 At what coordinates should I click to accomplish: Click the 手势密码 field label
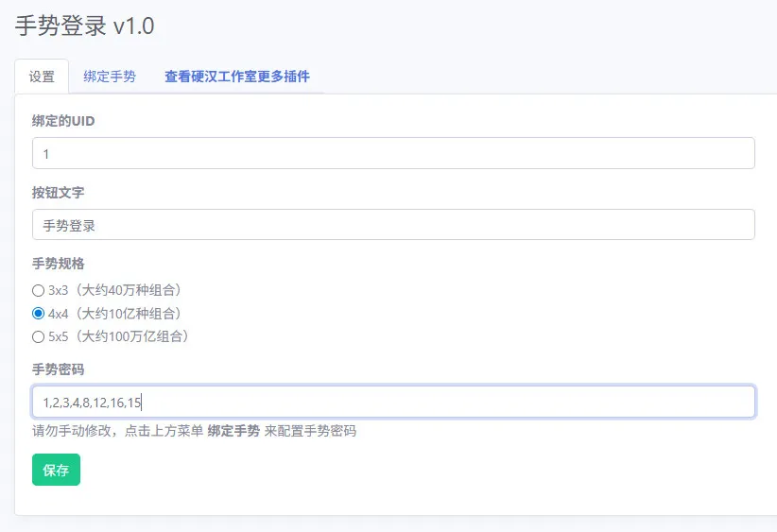point(58,369)
